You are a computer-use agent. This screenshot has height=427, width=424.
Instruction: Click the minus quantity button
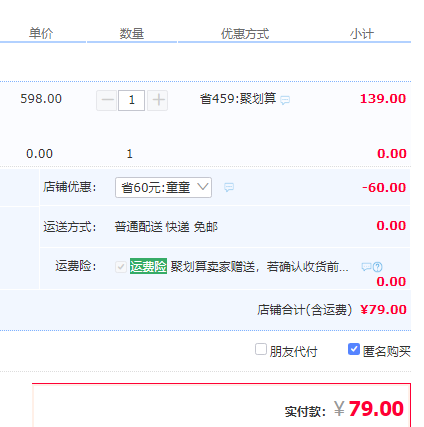(x=107, y=100)
